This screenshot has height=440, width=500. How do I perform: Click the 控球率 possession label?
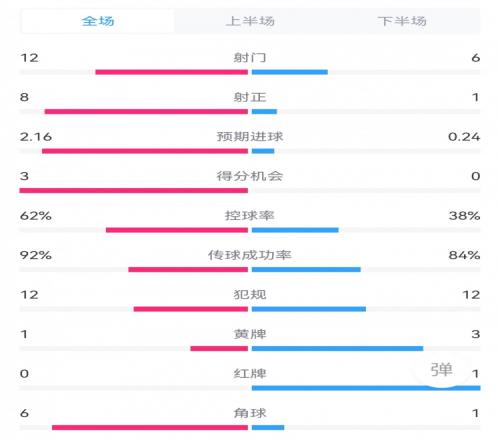click(250, 216)
